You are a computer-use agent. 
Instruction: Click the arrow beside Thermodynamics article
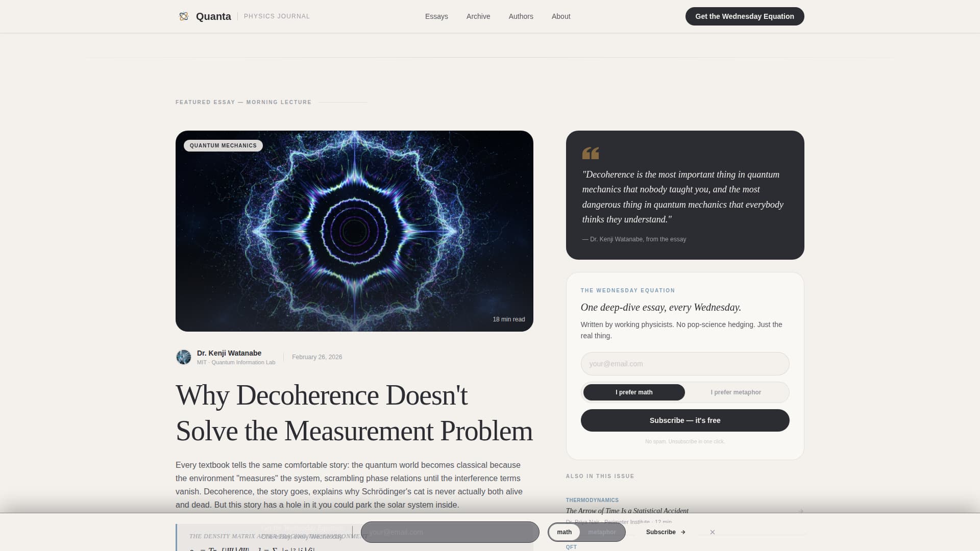(800, 511)
